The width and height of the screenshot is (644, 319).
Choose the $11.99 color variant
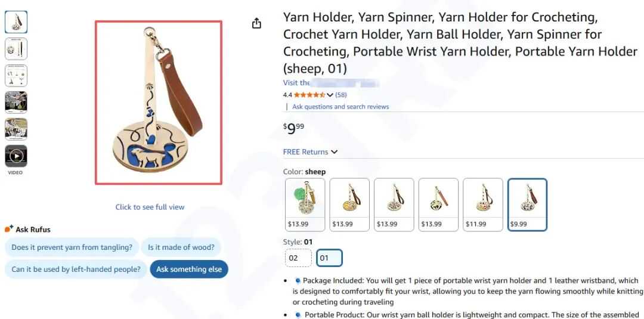coord(482,205)
